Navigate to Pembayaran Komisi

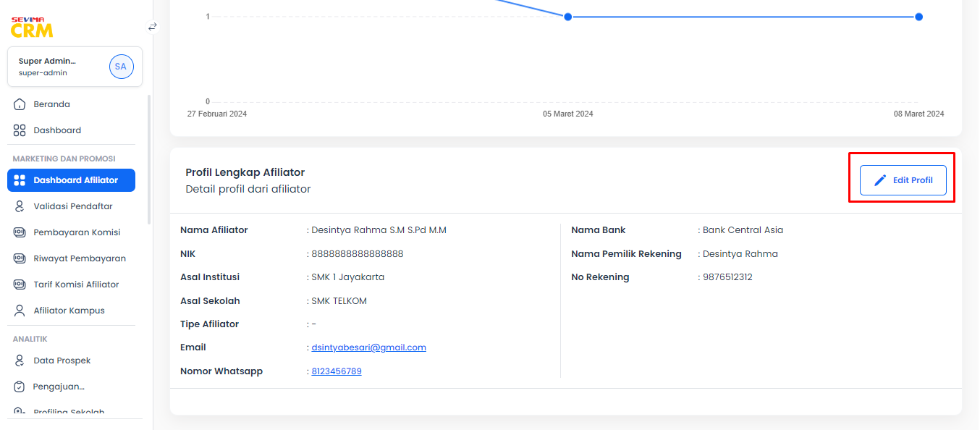click(x=71, y=232)
